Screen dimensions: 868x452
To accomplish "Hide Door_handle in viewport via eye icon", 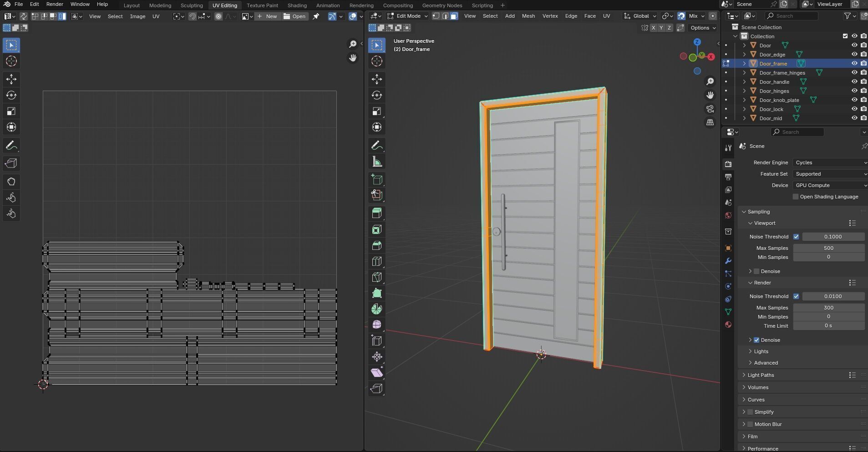I will [x=854, y=82].
